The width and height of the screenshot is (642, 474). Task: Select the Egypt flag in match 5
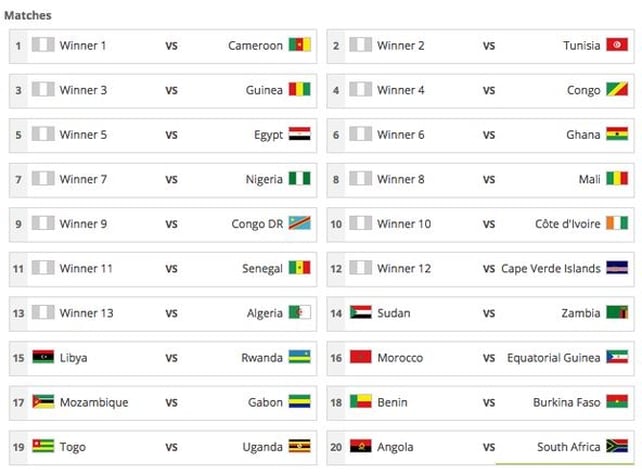[x=300, y=134]
